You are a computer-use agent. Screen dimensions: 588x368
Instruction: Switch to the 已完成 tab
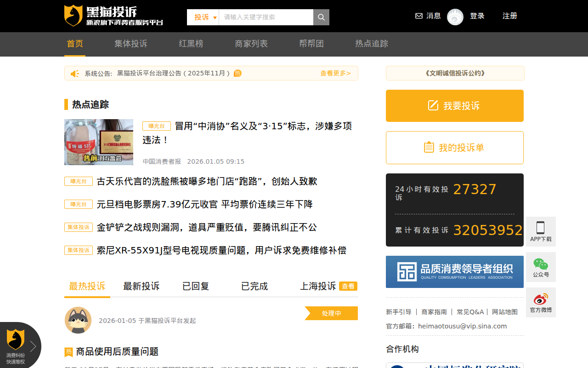click(x=254, y=286)
